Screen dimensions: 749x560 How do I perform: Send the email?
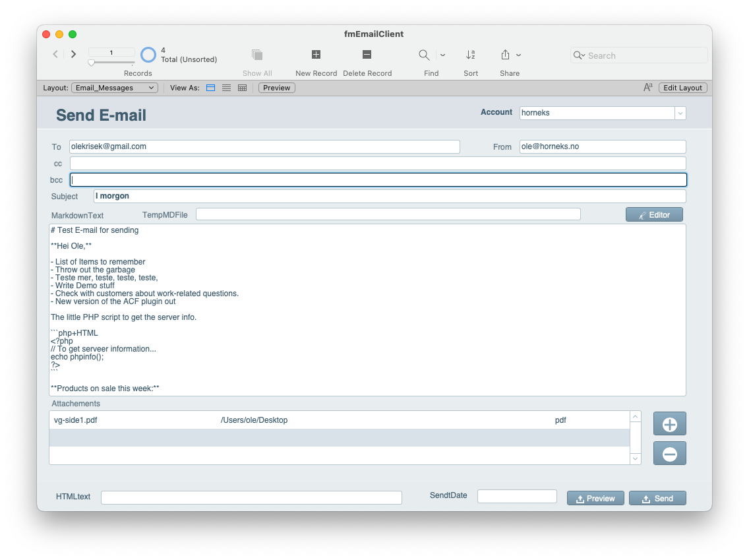pyautogui.click(x=657, y=498)
